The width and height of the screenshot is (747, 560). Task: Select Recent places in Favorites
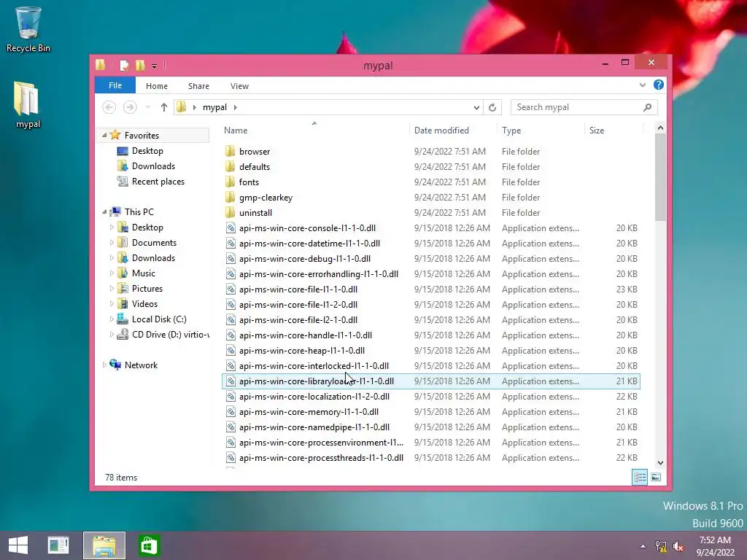pos(158,182)
